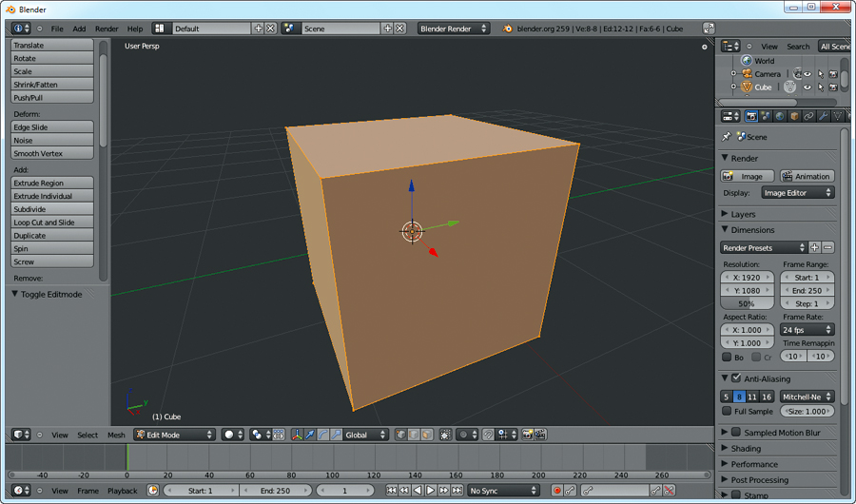Expand the Shading panel
This screenshot has width=856, height=504.
click(x=746, y=449)
